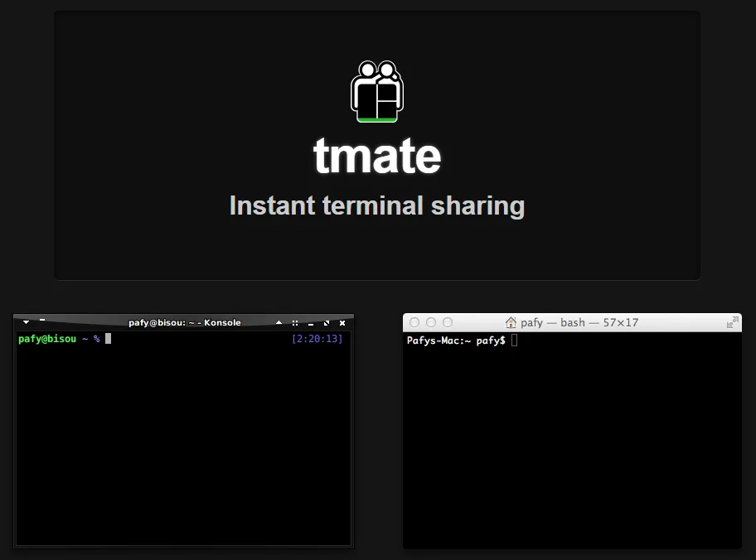Screen dimensions: 756x560
Task: Click the [2:20:13] timestamp in Konsole
Action: (x=317, y=339)
